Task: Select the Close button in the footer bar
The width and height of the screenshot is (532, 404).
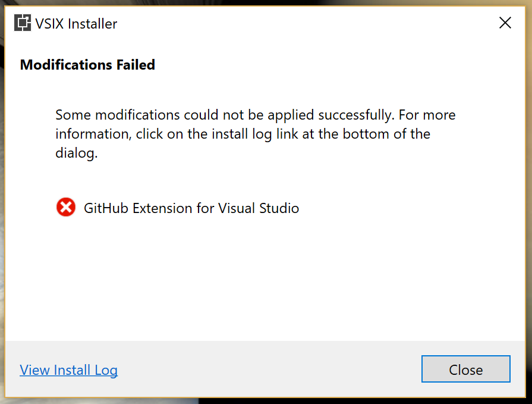Action: click(x=465, y=369)
